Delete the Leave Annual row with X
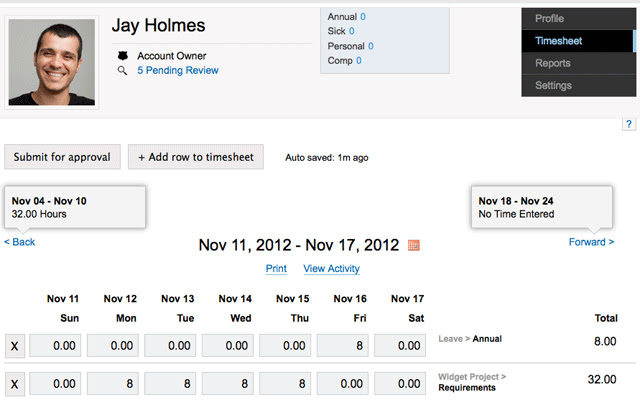This screenshot has height=400, width=640. coord(15,346)
